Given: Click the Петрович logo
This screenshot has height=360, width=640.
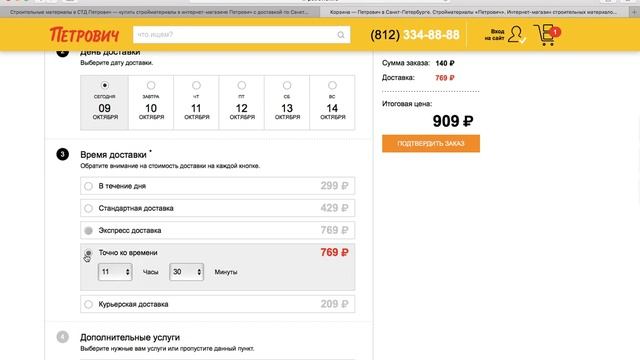Looking at the screenshot, I should coord(84,35).
